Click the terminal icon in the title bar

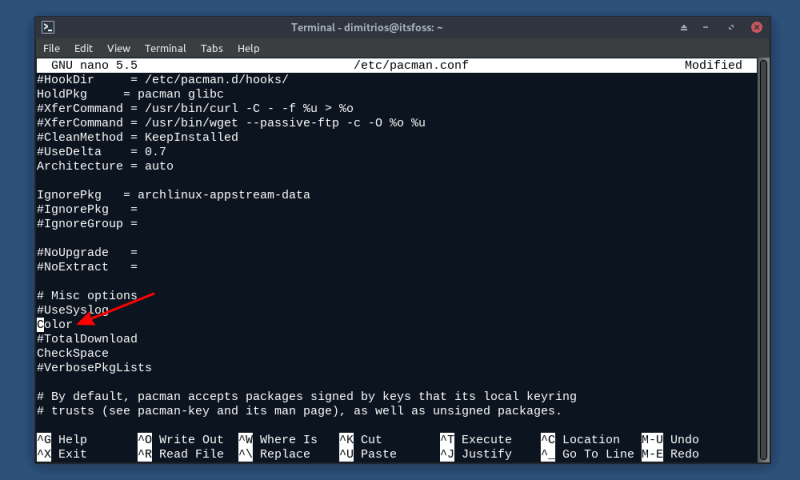pyautogui.click(x=48, y=27)
